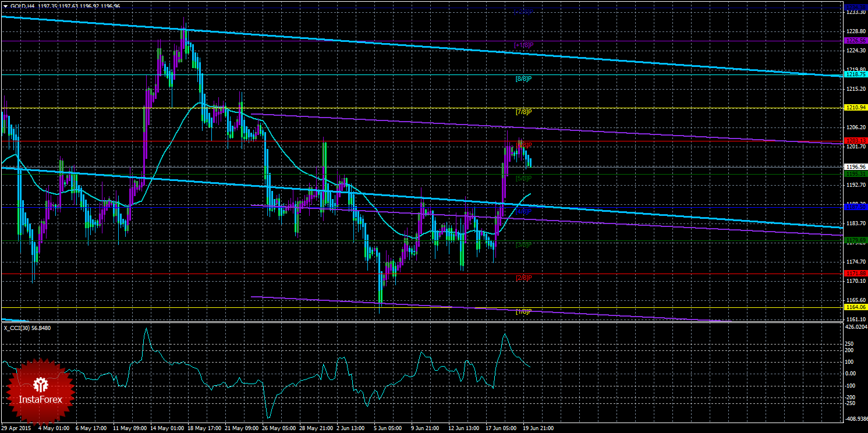Screen dimensions: 868x433
Task: Click the InstaForex logo badge
Action: [x=41, y=391]
